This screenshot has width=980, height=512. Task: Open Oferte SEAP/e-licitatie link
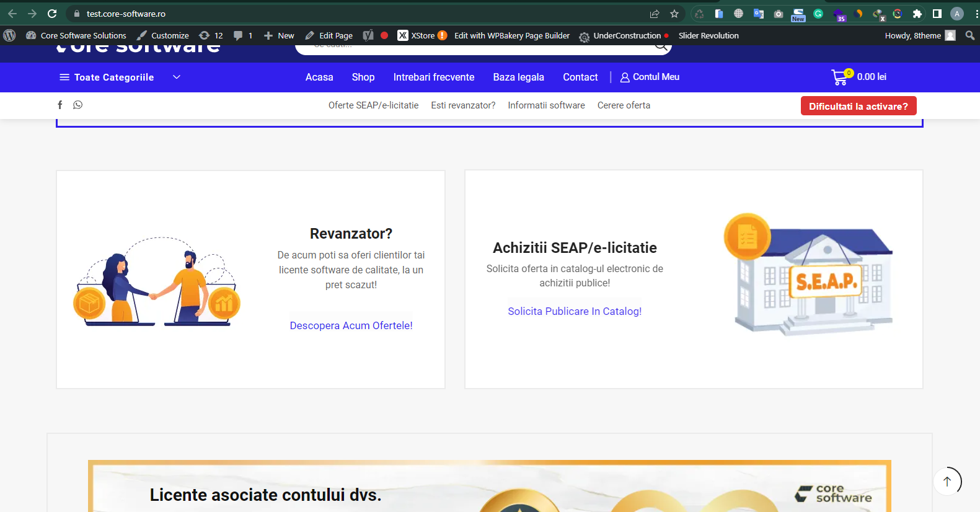point(373,105)
